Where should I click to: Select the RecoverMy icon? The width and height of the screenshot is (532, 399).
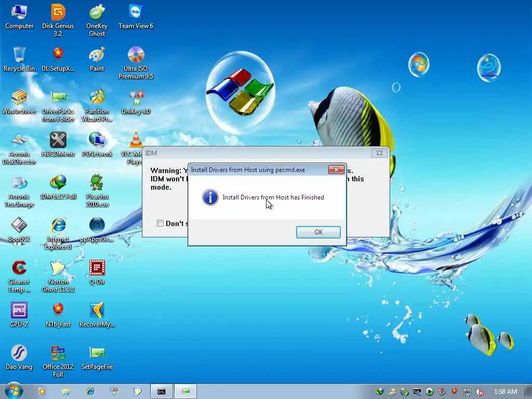point(97,315)
